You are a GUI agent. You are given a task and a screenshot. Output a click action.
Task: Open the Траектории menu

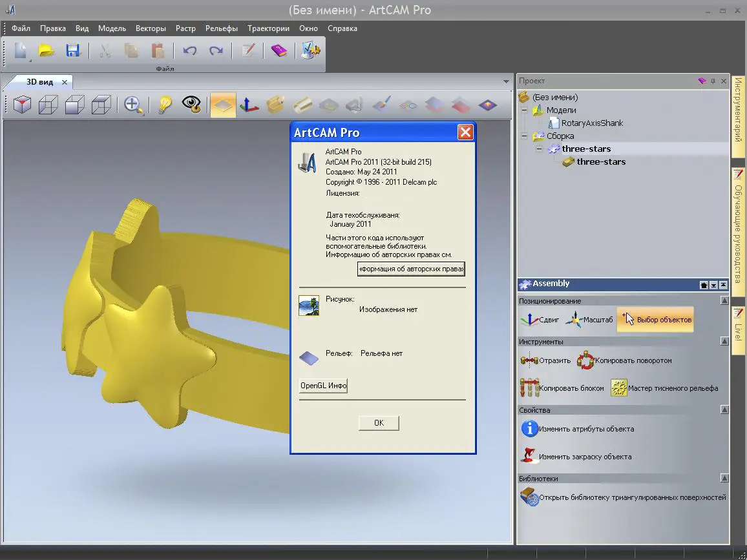coord(268,28)
